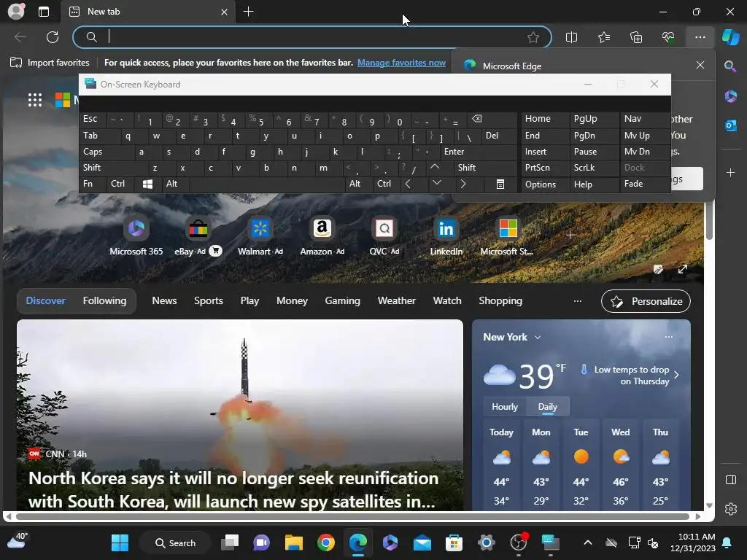Expand New York location dropdown
Screen dimensions: 747x560
click(538, 337)
